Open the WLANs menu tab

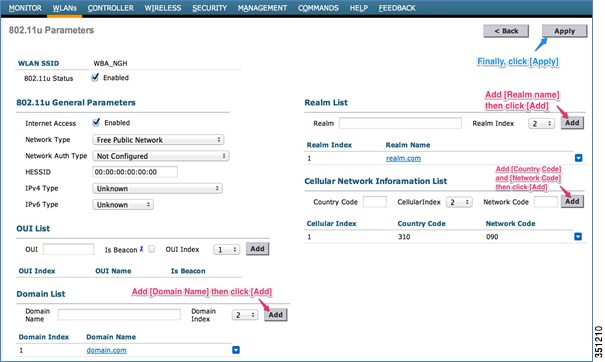pyautogui.click(x=64, y=8)
